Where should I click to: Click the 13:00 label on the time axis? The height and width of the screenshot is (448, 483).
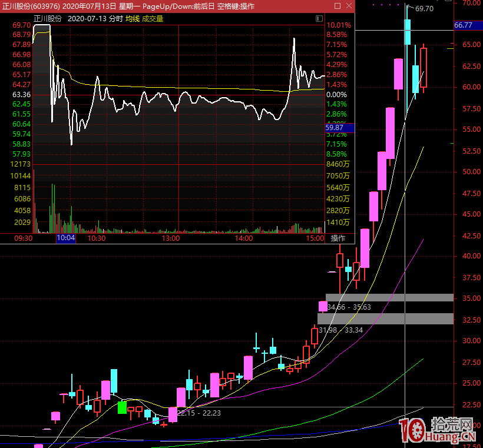pos(170,238)
